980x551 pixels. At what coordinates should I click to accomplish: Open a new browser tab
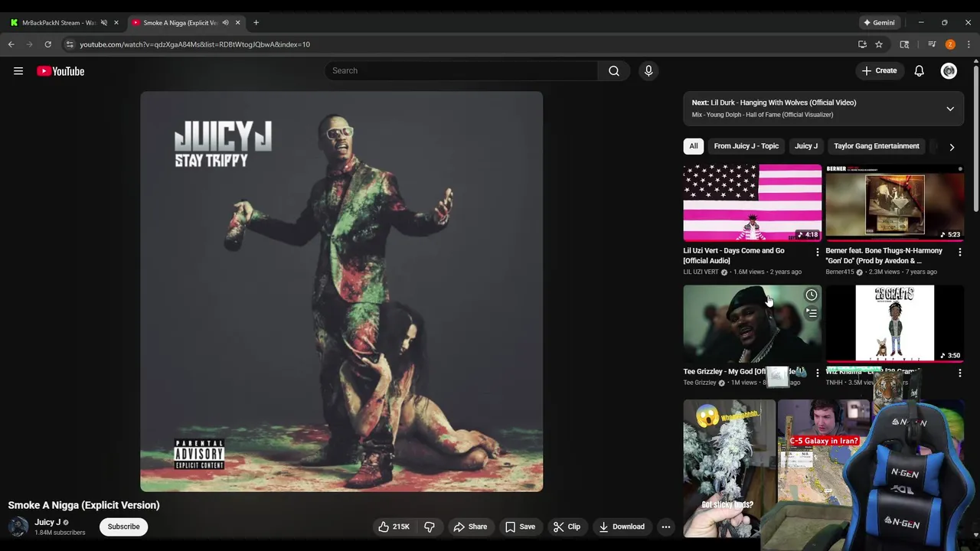pyautogui.click(x=256, y=22)
